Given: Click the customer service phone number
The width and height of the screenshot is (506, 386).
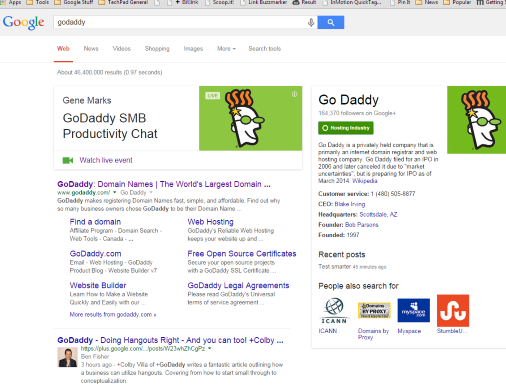Looking at the screenshot, I should pyautogui.click(x=393, y=194).
